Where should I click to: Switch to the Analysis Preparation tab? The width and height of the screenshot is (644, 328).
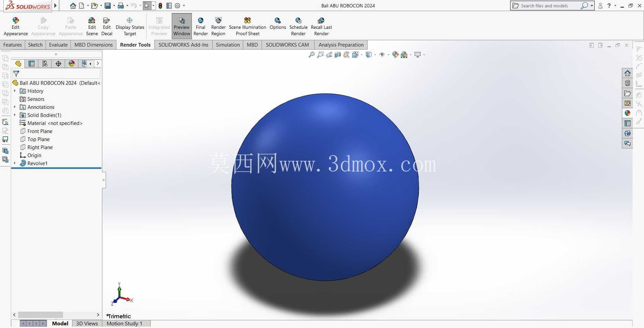[x=341, y=45]
